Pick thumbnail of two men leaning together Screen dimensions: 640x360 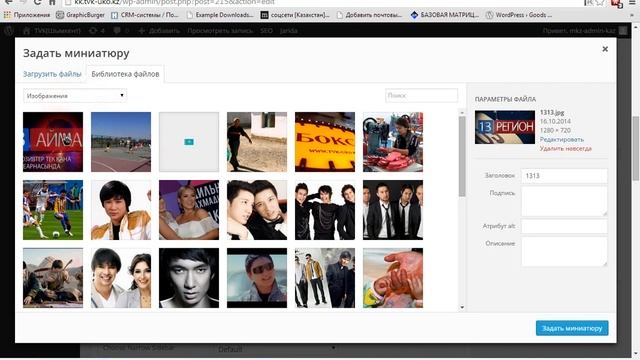click(x=257, y=210)
